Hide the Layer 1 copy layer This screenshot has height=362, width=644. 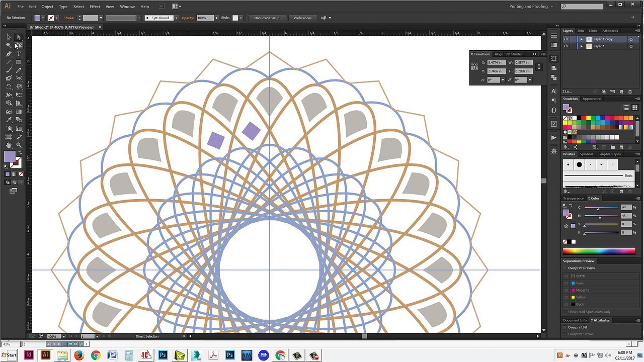click(x=566, y=39)
